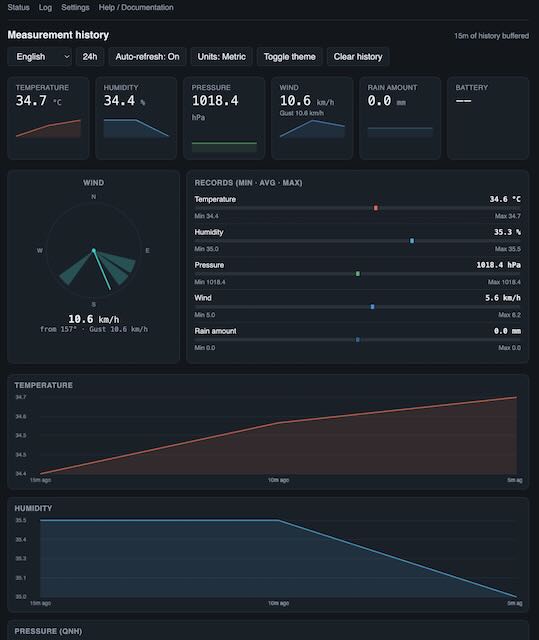539x640 pixels.
Task: Click the Rain amount average marker
Action: tap(358, 340)
